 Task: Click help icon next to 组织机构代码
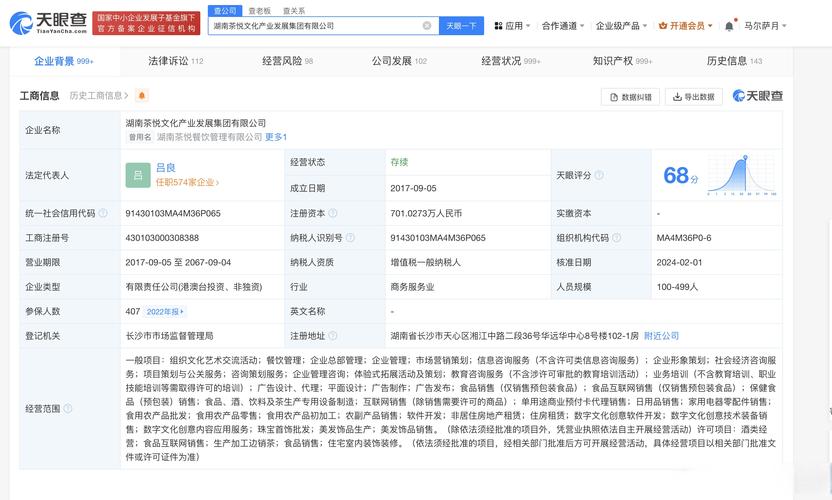[x=617, y=238]
